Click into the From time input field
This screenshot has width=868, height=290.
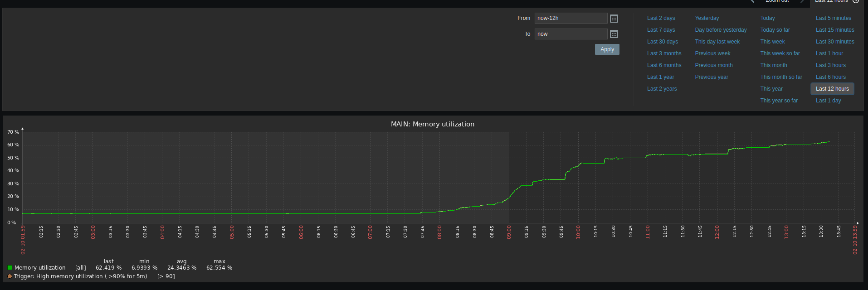[x=571, y=18]
